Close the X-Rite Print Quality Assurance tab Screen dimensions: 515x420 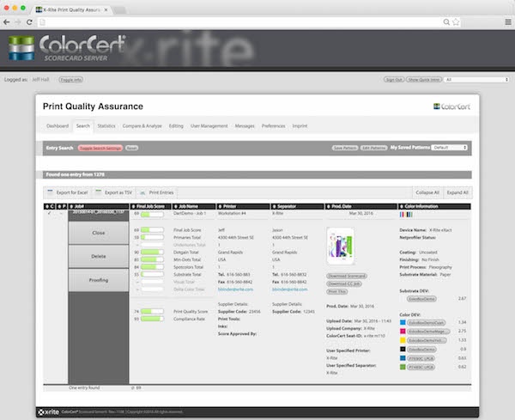pyautogui.click(x=106, y=9)
